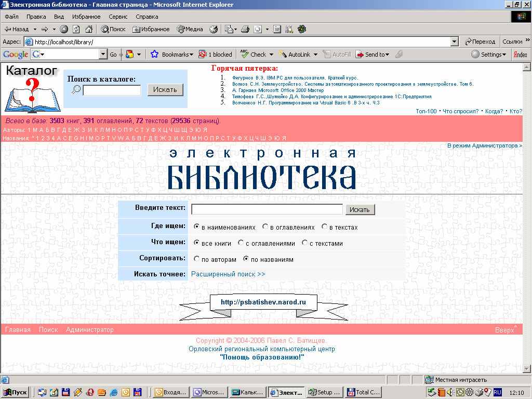Click the Каталог open book image
This screenshot has height=399, width=532.
tap(32, 96)
